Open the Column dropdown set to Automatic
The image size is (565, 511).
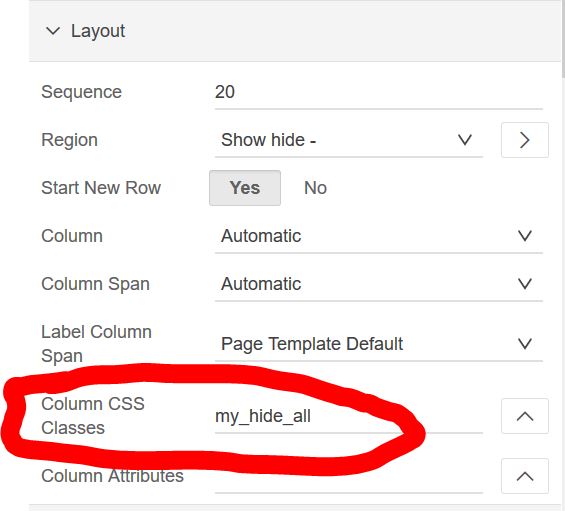[x=379, y=236]
